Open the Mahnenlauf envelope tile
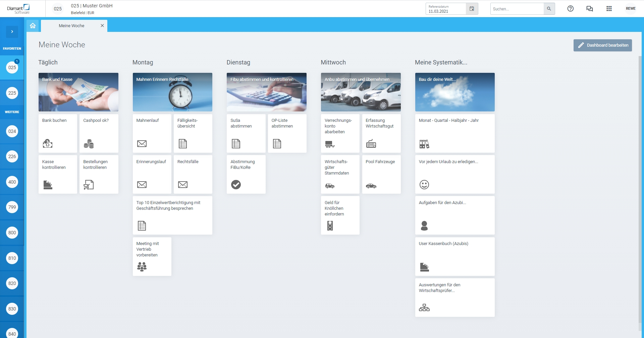 152,133
